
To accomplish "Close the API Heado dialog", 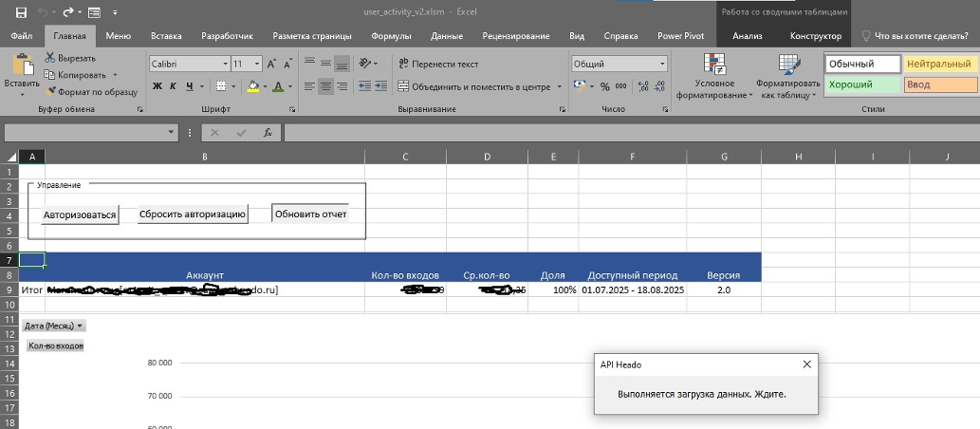I will pos(806,364).
